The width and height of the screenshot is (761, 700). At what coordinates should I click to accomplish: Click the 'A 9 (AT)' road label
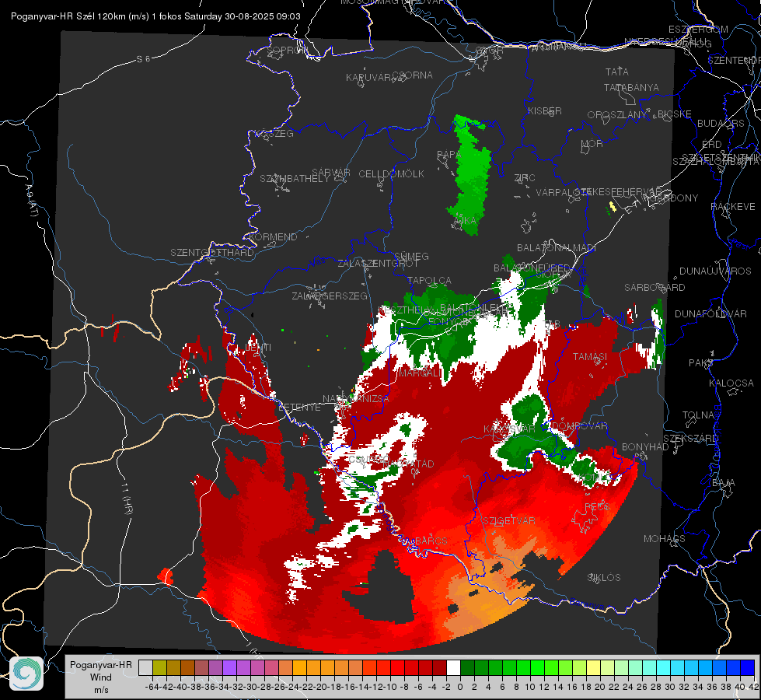32,200
